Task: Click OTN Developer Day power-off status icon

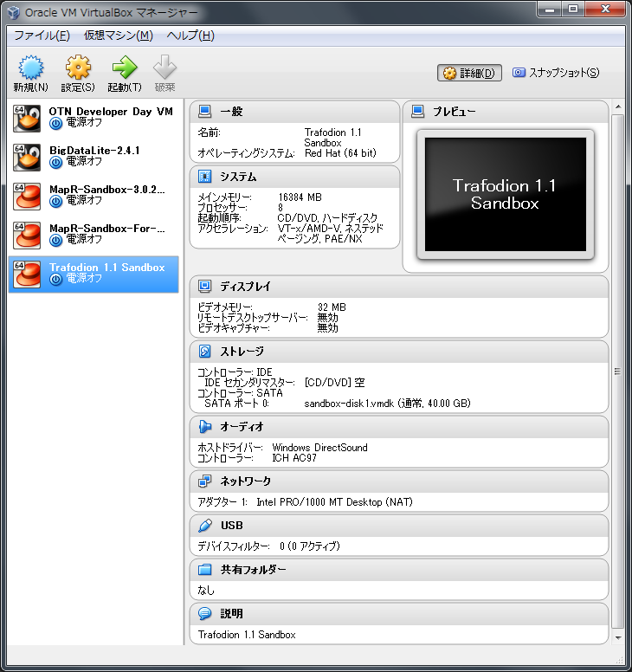Action: [55, 124]
